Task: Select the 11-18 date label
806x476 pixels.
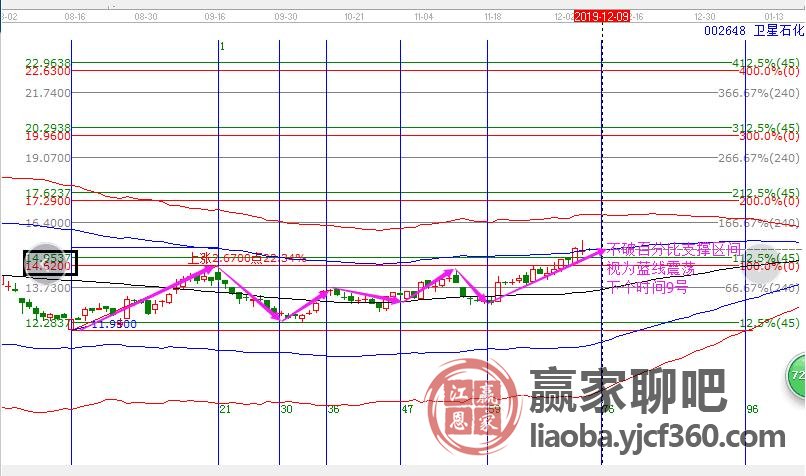Action: click(x=492, y=16)
